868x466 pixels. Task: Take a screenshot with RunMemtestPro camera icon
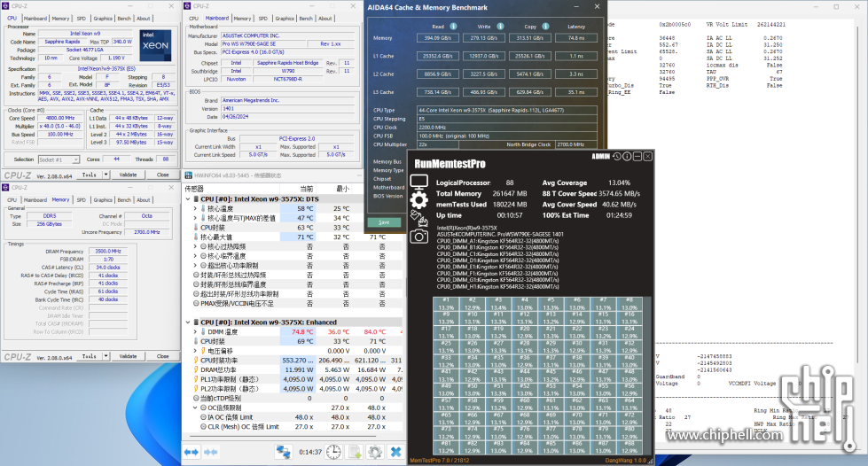[x=419, y=237]
